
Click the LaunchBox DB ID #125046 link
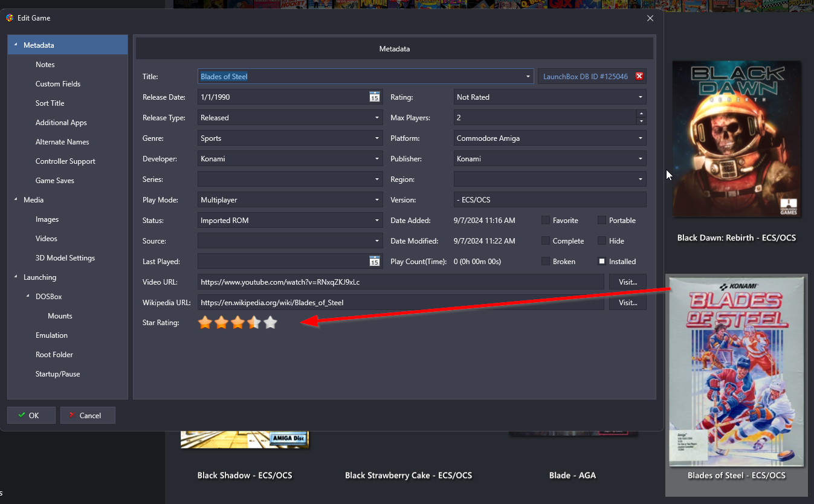(x=586, y=77)
